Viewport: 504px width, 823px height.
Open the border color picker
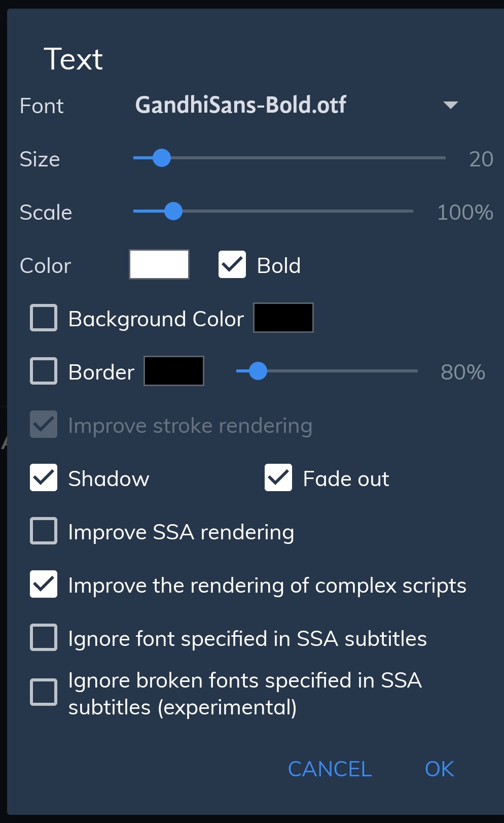tap(173, 371)
